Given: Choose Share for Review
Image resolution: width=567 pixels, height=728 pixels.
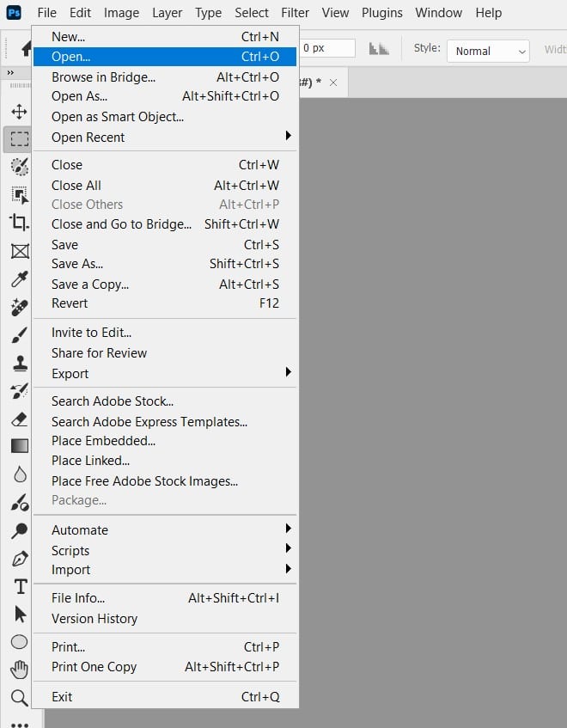Looking at the screenshot, I should click(x=165, y=353).
